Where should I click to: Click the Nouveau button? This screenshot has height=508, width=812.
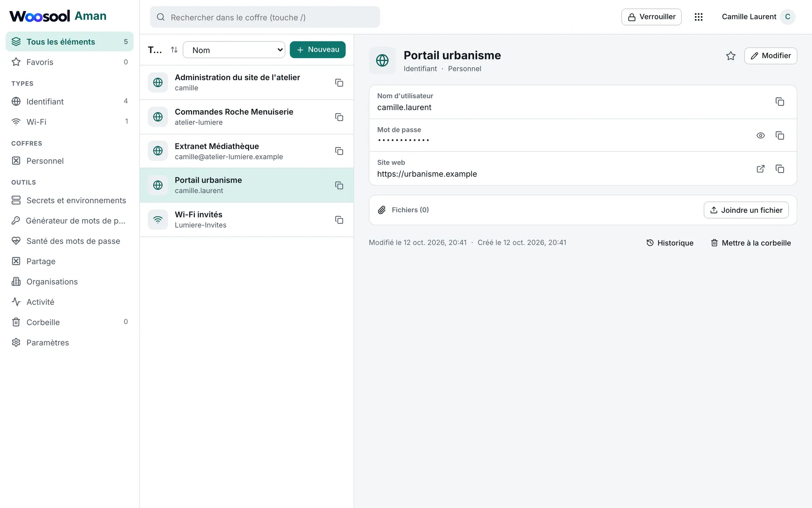317,50
